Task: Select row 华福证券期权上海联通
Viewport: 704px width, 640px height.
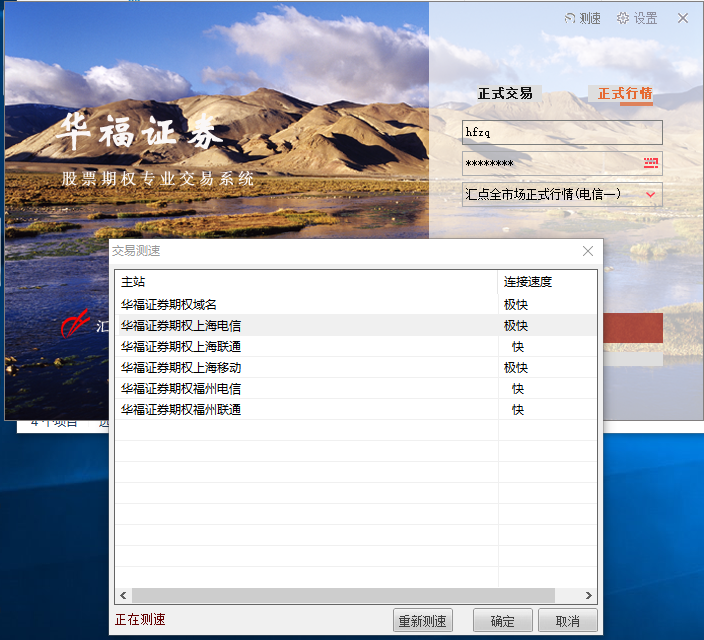Action: point(356,347)
